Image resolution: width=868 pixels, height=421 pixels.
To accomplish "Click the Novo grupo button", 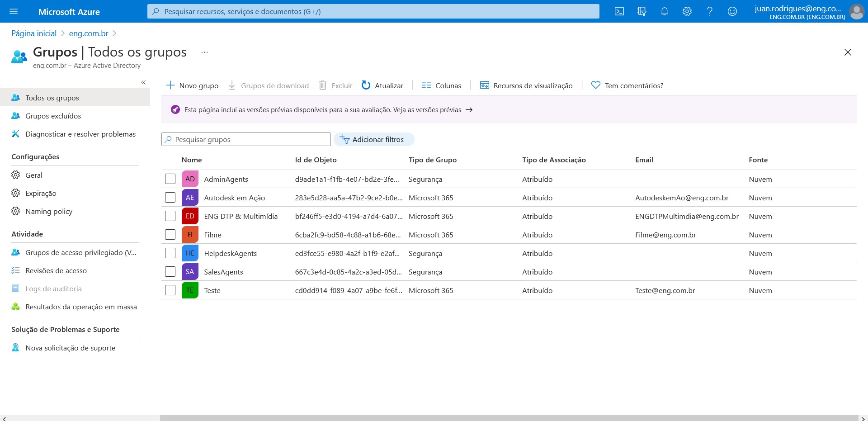I will pyautogui.click(x=192, y=85).
